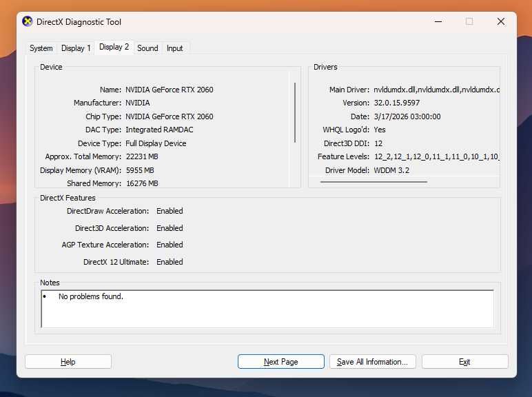Click the Next Page button
Viewport: 532px width, 397px height.
[x=281, y=362]
